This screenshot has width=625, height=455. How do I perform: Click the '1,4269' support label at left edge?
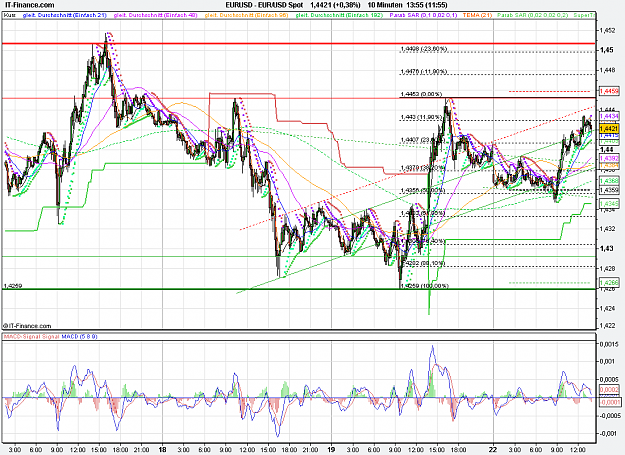click(x=13, y=286)
